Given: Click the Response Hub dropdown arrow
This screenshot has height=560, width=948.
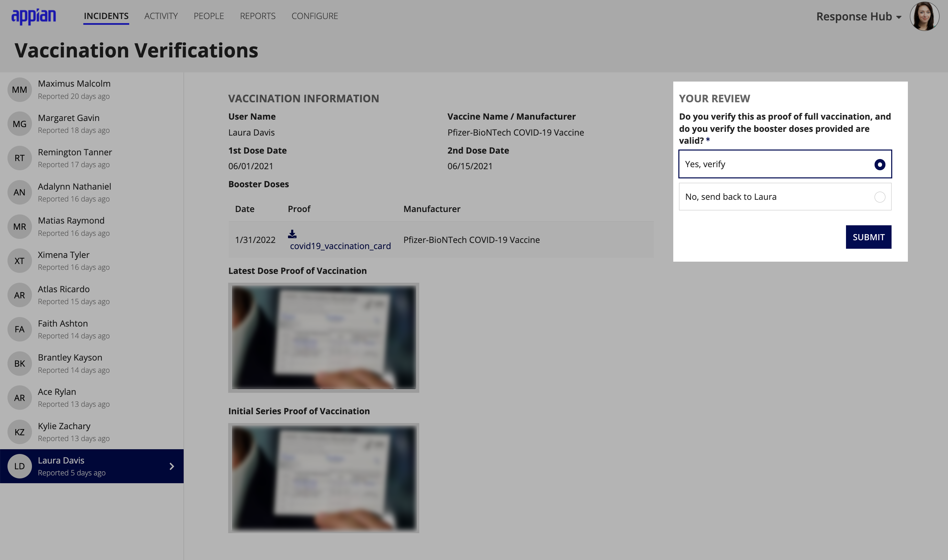Looking at the screenshot, I should pyautogui.click(x=903, y=16).
